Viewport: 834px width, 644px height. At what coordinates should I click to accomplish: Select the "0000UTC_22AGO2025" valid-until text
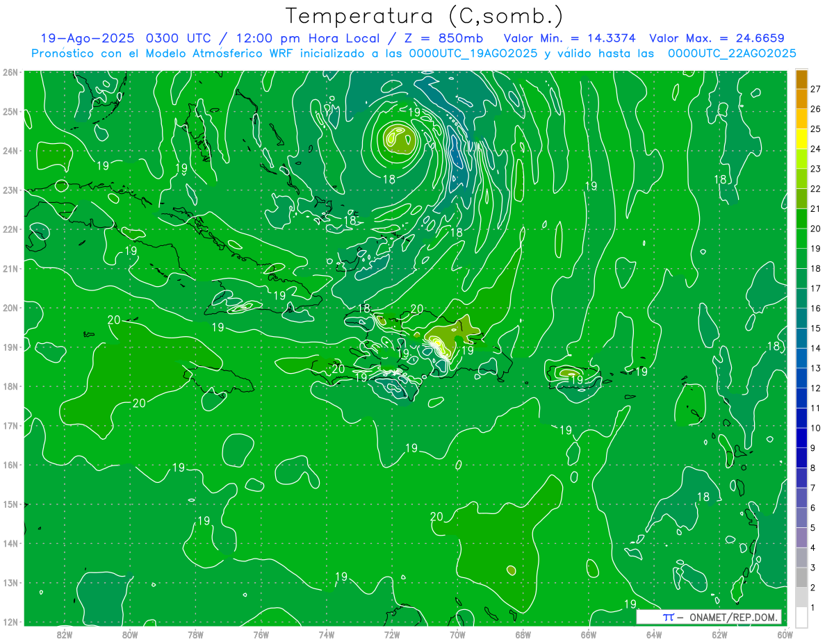[x=732, y=53]
